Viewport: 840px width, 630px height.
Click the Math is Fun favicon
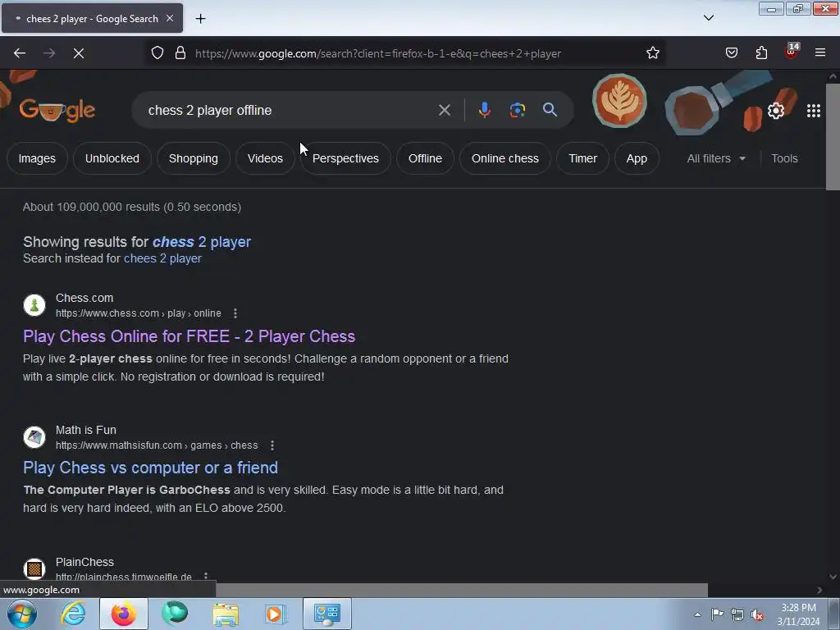click(x=34, y=437)
